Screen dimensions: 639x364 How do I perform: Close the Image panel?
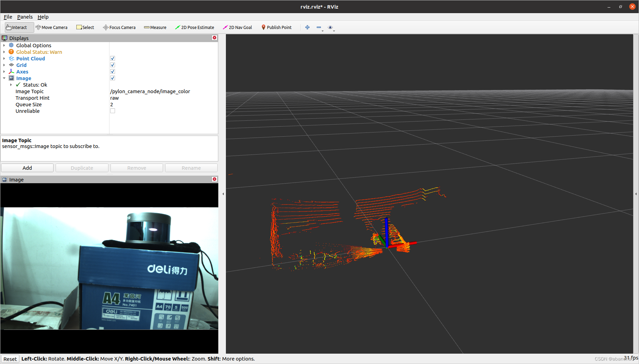pos(214,179)
